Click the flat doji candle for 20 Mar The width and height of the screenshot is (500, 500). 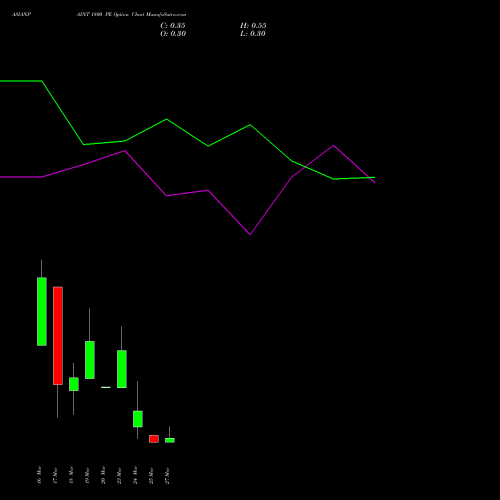[x=106, y=387]
